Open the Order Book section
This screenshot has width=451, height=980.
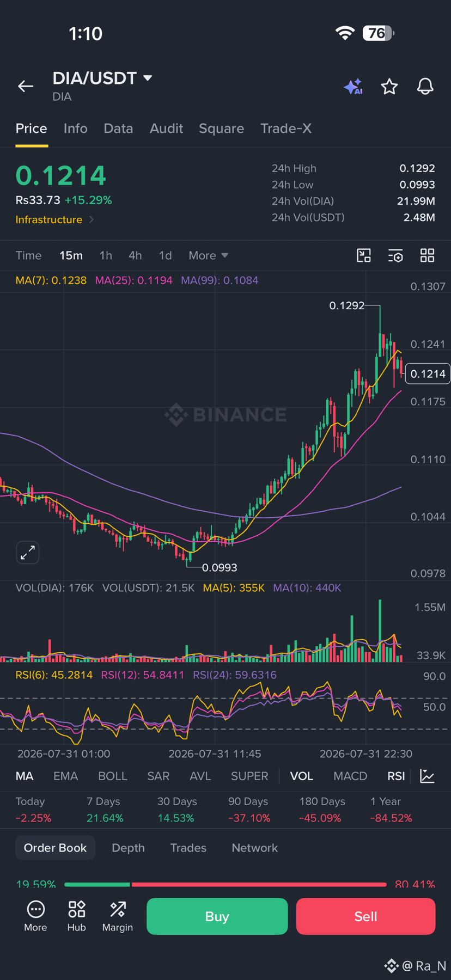click(x=55, y=848)
